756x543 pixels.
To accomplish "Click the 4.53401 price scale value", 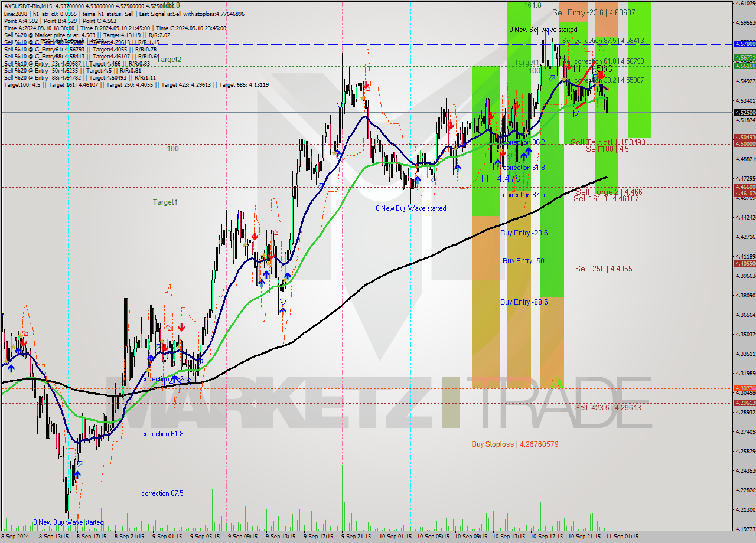I will [744, 100].
